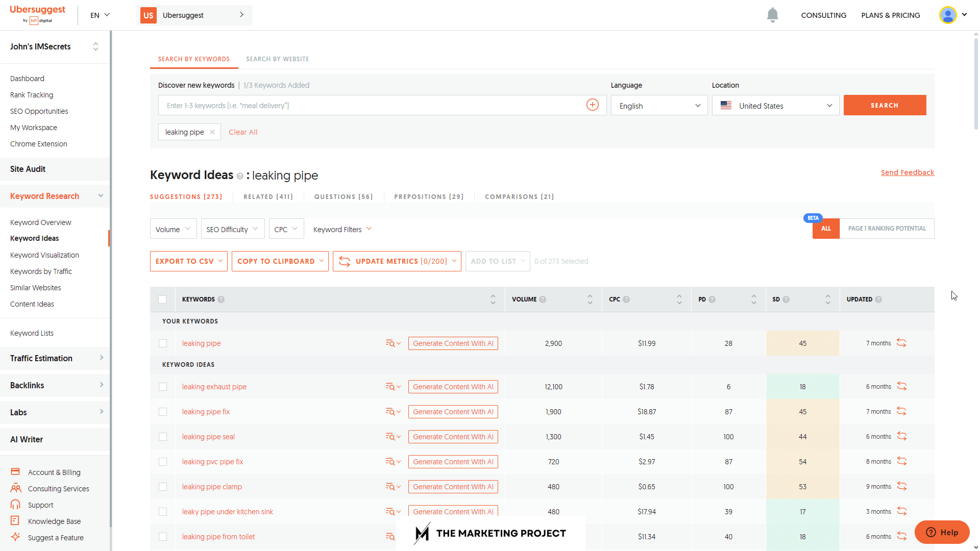The height and width of the screenshot is (551, 980).
Task: Click the Clear All link
Action: click(x=243, y=132)
